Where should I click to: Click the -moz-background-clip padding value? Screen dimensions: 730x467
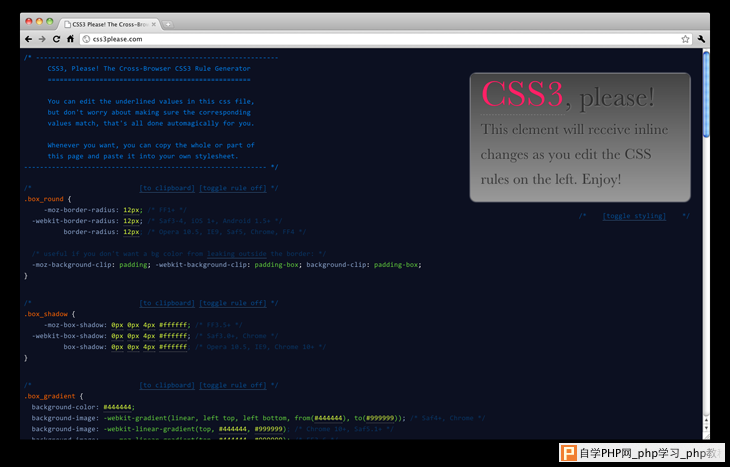[133, 265]
